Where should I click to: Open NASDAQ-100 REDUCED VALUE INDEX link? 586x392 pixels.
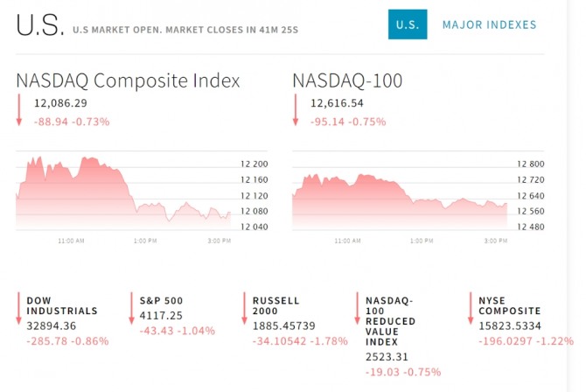[x=390, y=321]
